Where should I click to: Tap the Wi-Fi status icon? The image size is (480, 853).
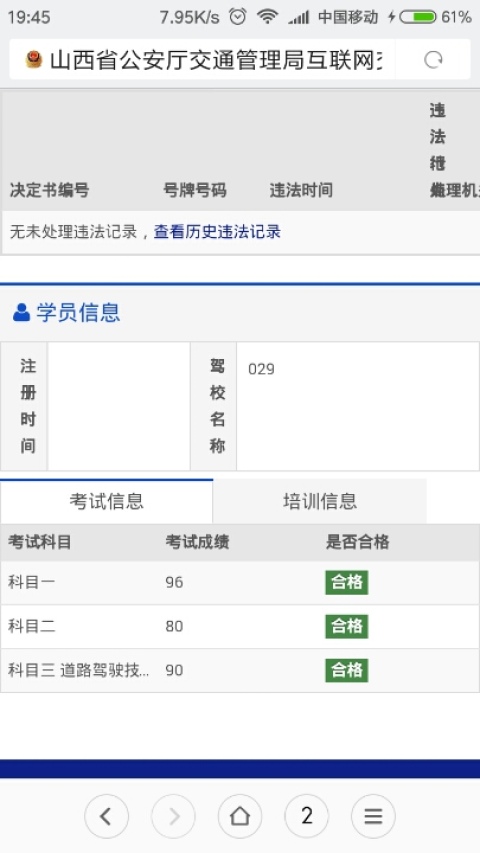pyautogui.click(x=267, y=17)
